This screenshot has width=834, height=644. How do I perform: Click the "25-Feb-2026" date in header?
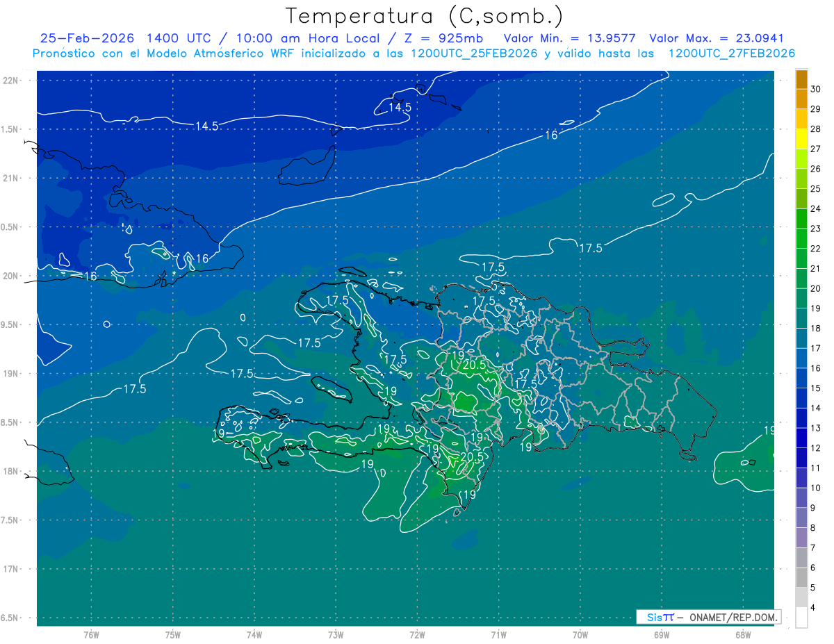[x=88, y=39]
